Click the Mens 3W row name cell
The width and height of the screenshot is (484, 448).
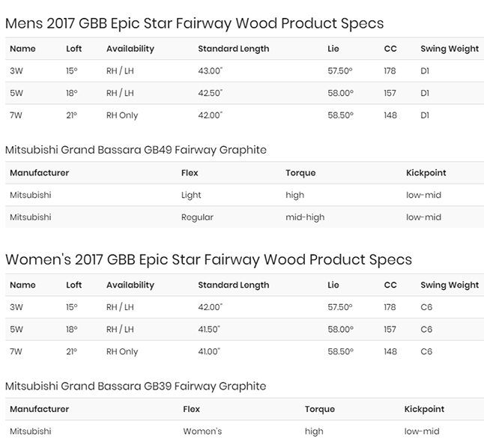(16, 71)
